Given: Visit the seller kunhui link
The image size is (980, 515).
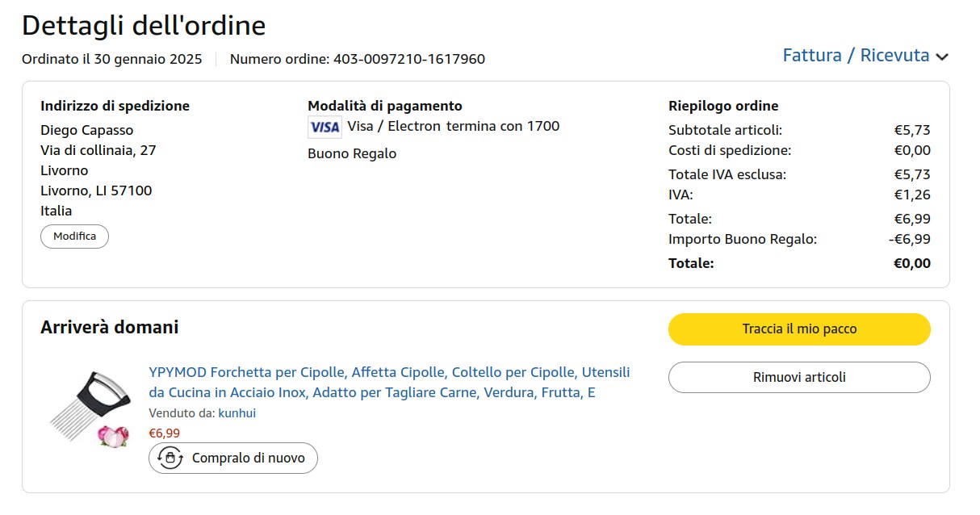Looking at the screenshot, I should 237,413.
